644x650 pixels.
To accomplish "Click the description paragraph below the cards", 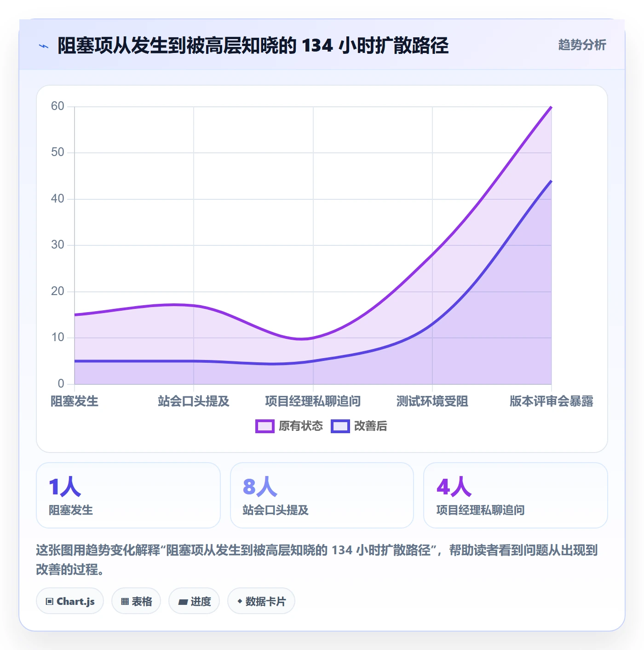I will (316, 560).
